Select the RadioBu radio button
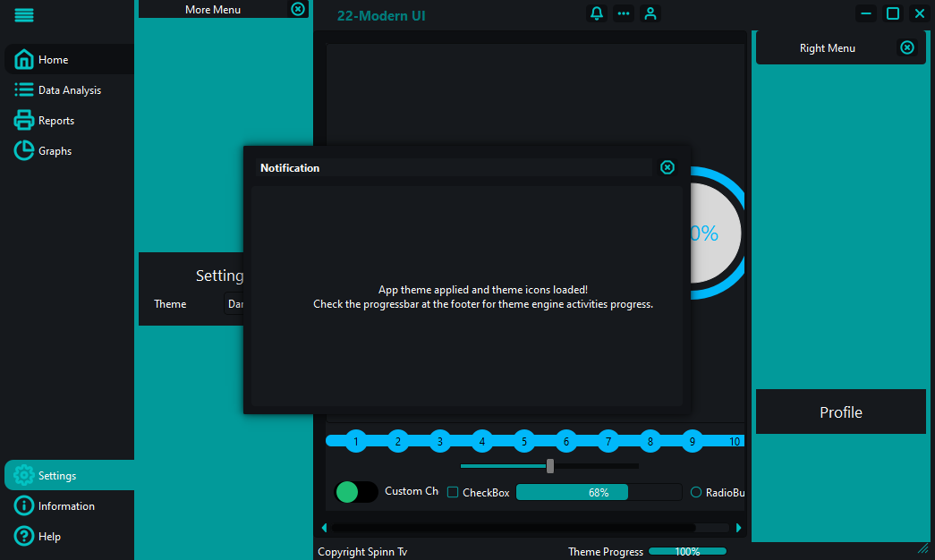The height and width of the screenshot is (560, 935). [x=695, y=492]
